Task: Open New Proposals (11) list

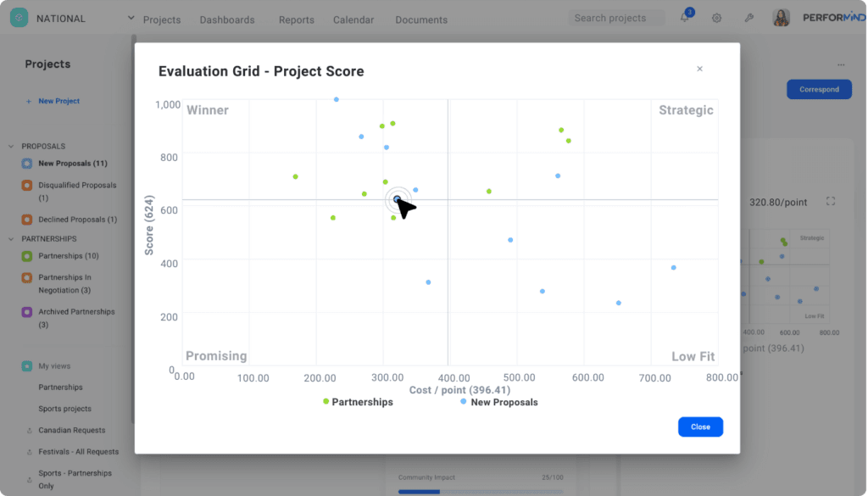Action: [73, 164]
